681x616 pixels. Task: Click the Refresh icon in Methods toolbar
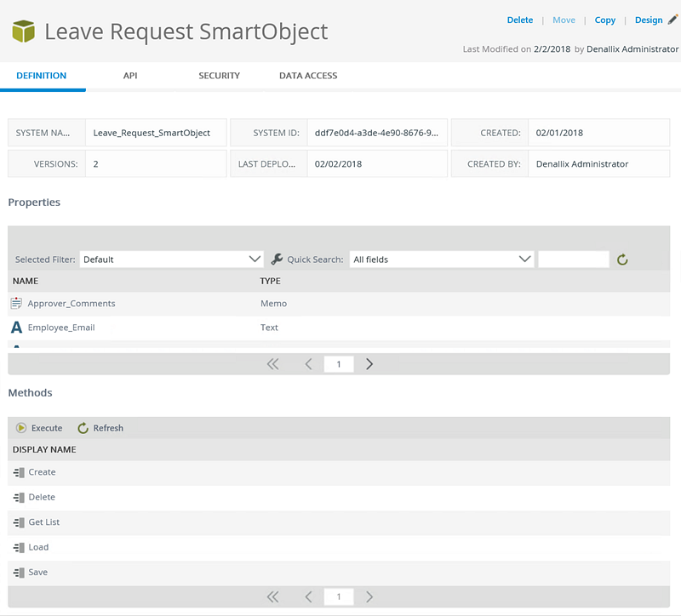click(83, 428)
